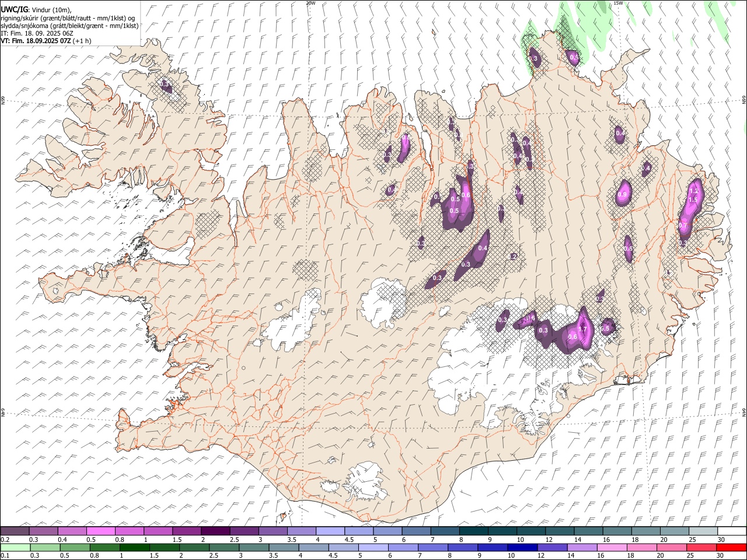Pick rain scale swatch between 0.5 and 0.8

pos(75,548)
